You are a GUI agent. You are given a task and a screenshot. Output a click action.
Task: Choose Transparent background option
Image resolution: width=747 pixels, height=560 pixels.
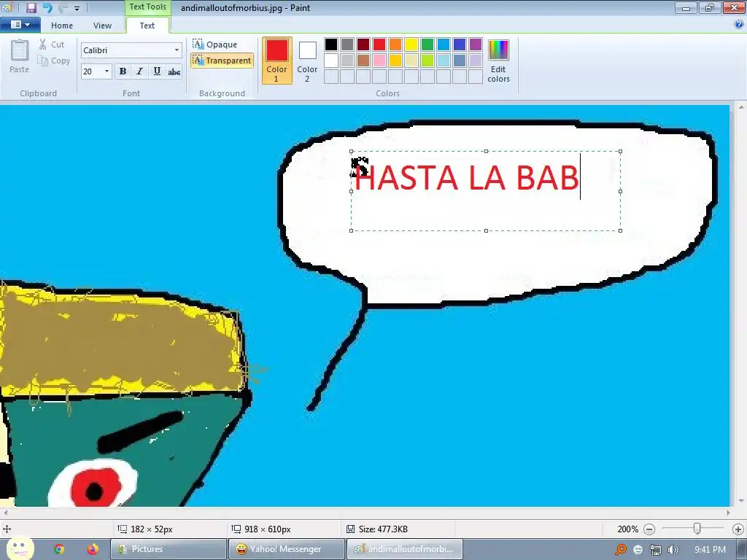click(222, 61)
